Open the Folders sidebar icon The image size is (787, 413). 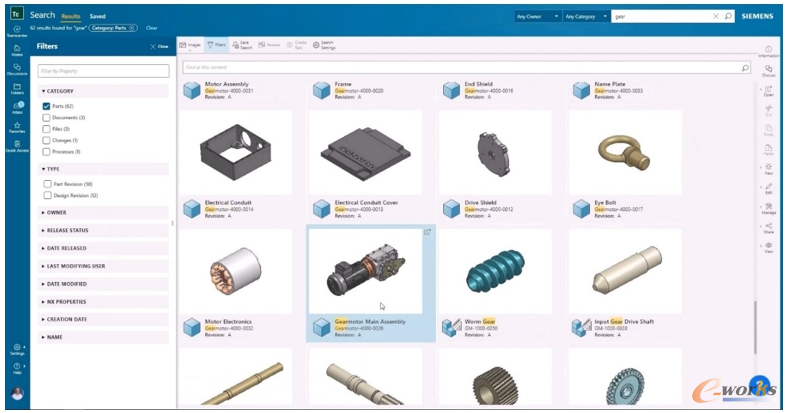click(x=17, y=89)
